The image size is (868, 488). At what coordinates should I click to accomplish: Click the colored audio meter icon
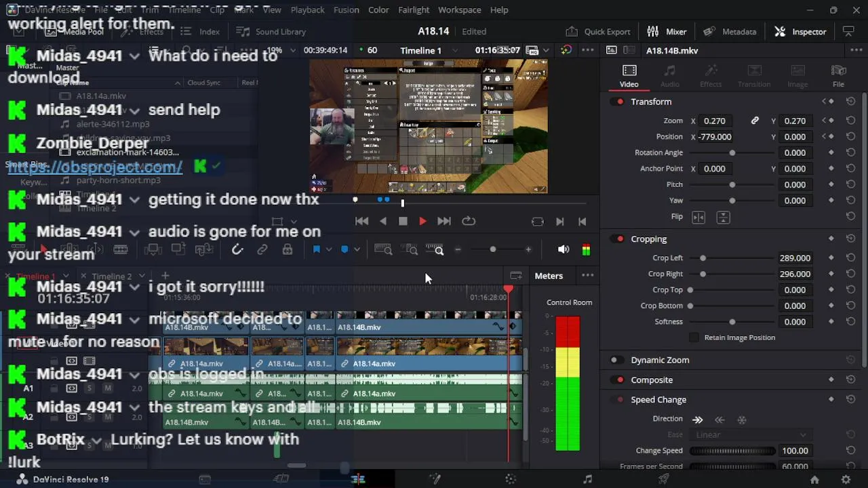point(586,249)
